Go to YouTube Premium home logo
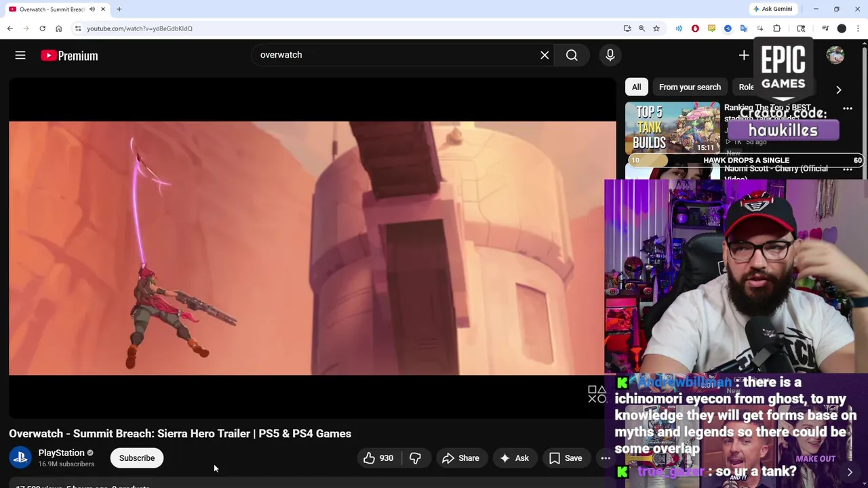The height and width of the screenshot is (488, 868). 69,56
